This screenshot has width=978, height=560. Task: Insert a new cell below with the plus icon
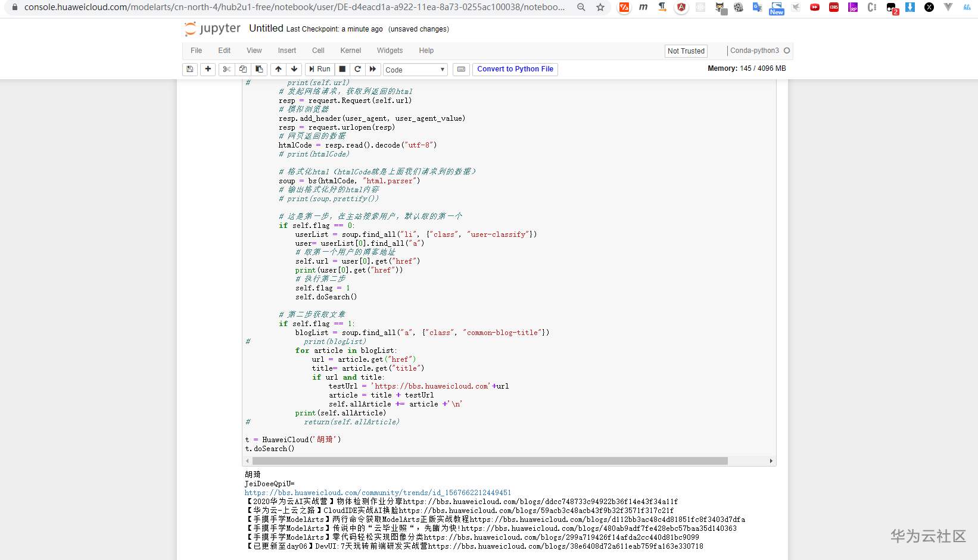tap(208, 69)
